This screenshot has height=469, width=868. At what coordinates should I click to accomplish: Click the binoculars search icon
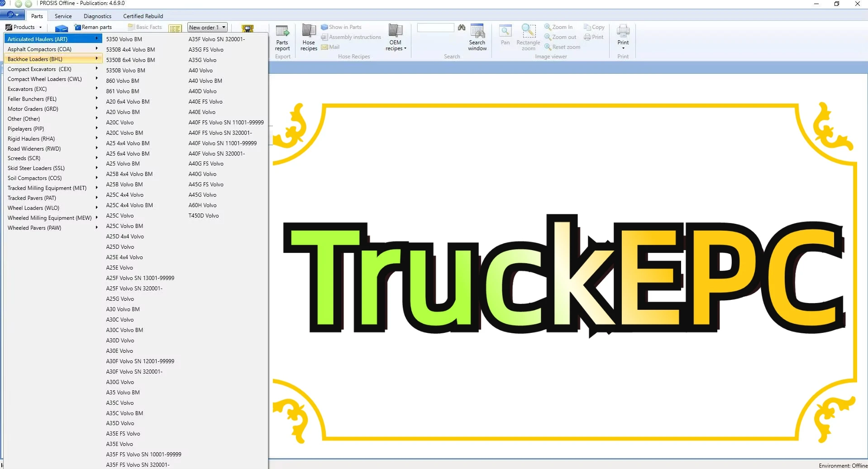[x=462, y=28]
